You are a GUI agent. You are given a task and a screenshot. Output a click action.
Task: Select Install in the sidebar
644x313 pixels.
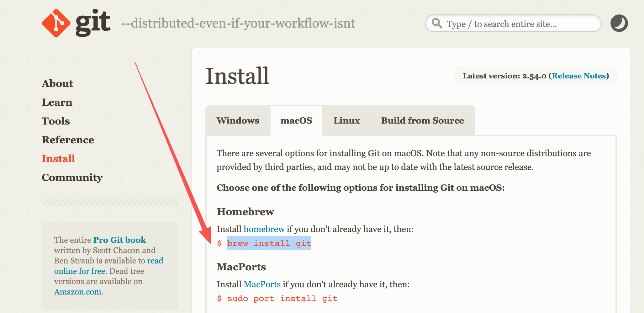pyautogui.click(x=59, y=159)
